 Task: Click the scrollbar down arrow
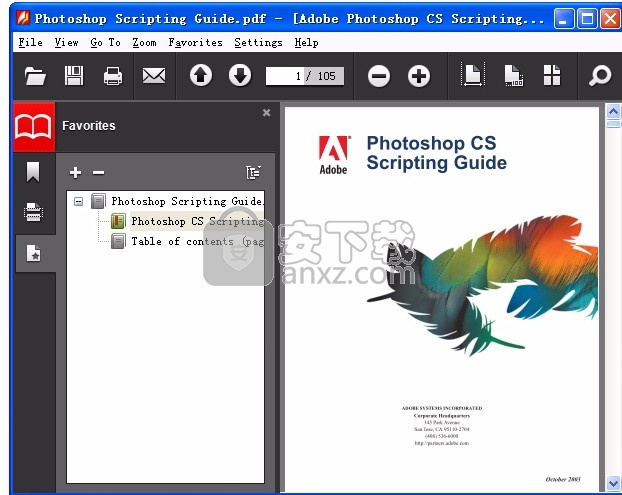pos(613,483)
